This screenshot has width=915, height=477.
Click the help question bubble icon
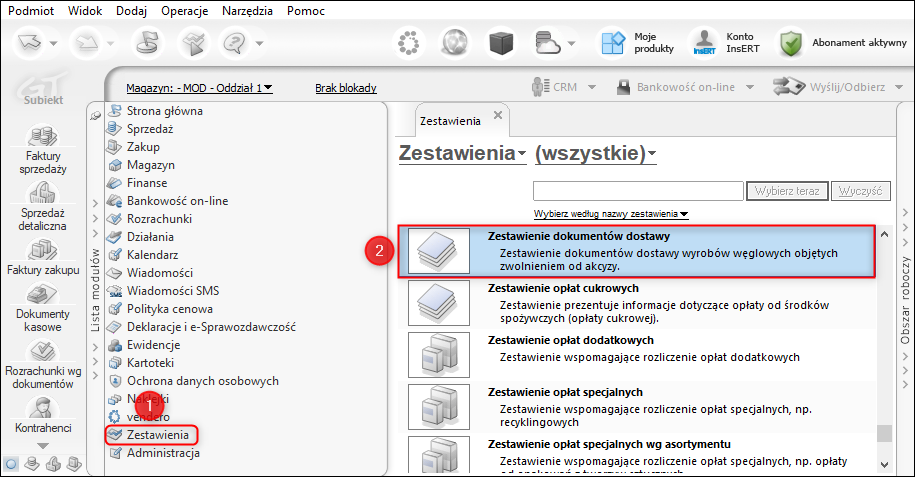click(x=235, y=43)
